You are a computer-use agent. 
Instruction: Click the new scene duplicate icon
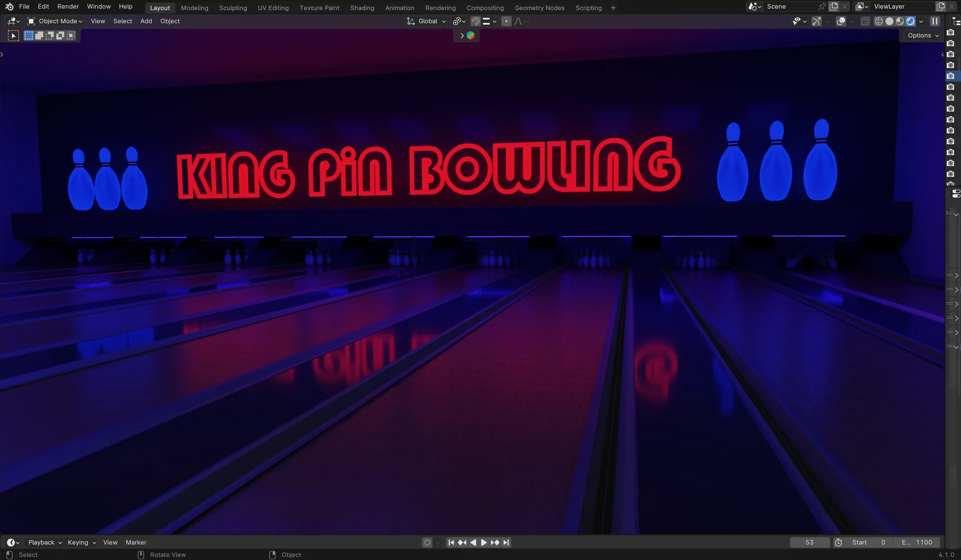[834, 7]
